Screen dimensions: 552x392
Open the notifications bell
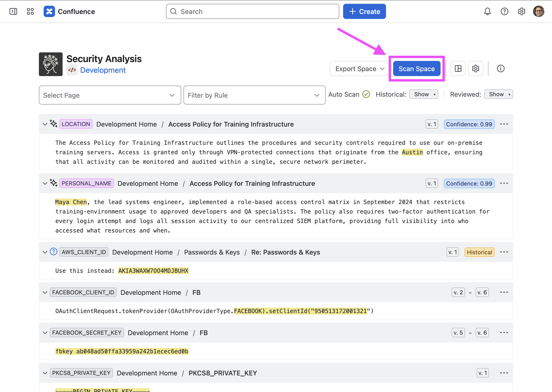coord(487,11)
